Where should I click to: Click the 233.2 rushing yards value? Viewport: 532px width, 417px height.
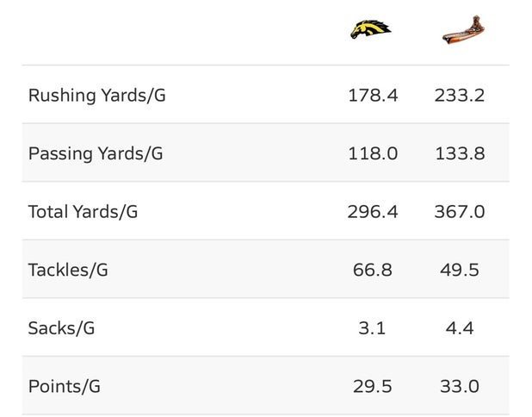[460, 95]
